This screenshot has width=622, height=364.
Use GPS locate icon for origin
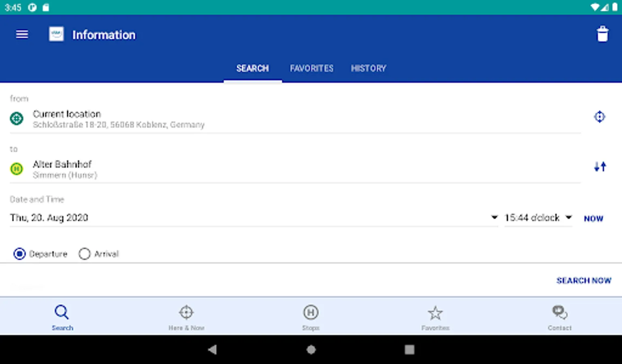point(599,117)
